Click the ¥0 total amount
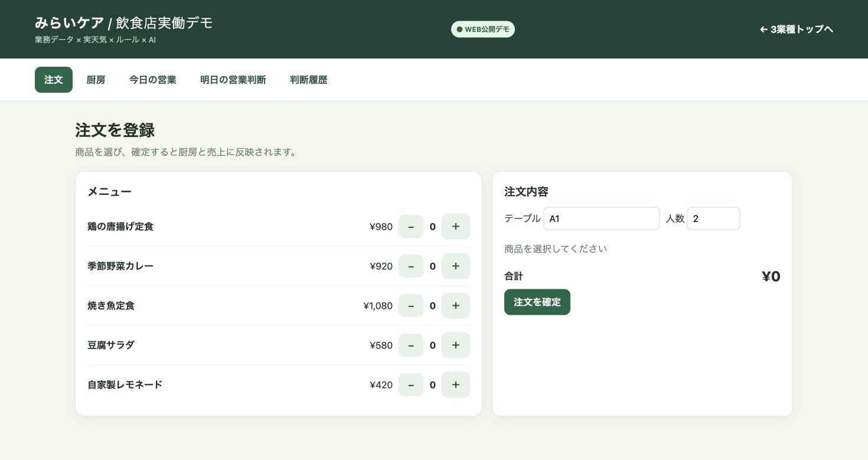868x460 pixels. point(771,276)
